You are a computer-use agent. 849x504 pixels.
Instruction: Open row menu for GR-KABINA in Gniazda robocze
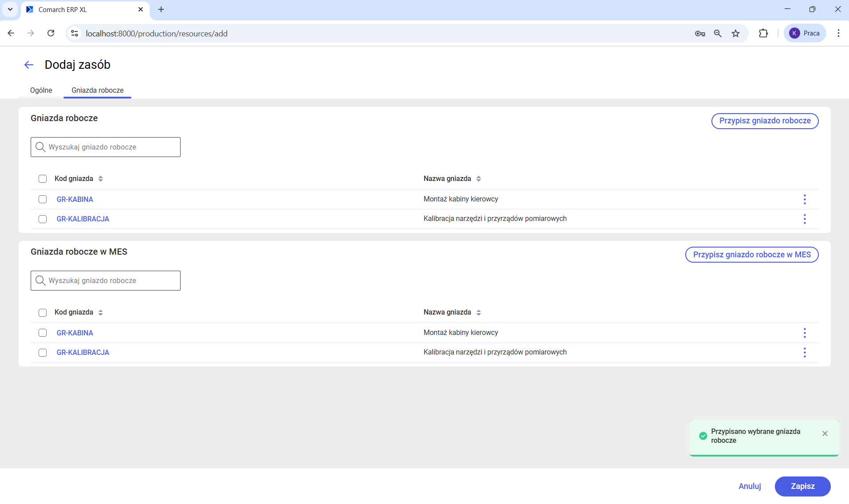805,199
